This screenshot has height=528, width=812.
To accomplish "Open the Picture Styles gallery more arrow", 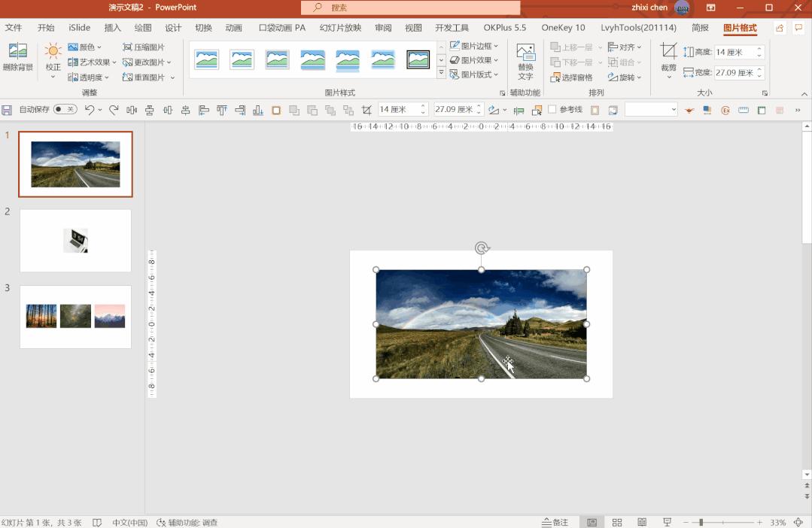I will [440, 74].
